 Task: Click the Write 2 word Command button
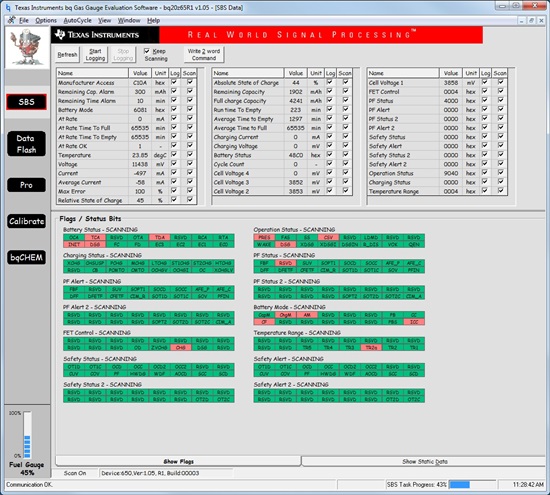click(x=204, y=55)
